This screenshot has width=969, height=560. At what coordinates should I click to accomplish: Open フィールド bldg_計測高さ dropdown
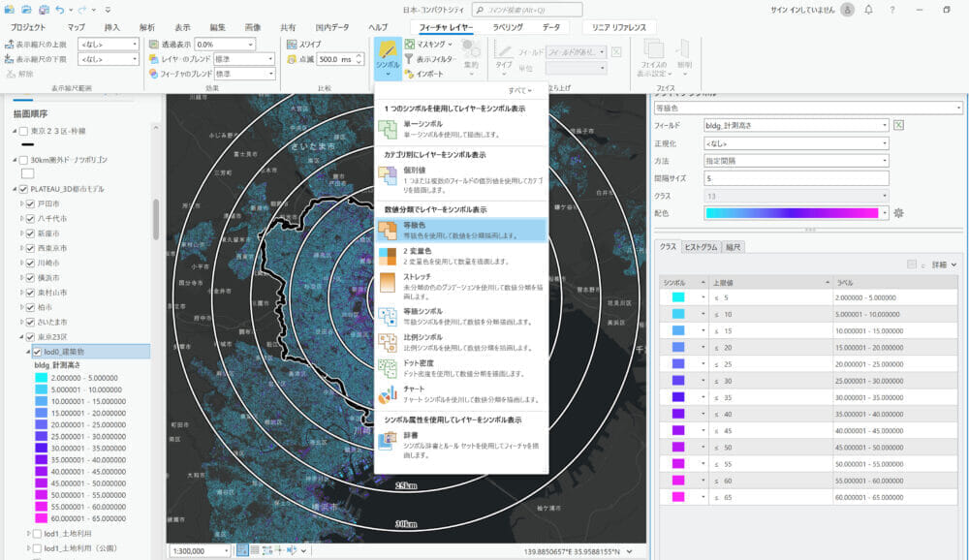coord(796,125)
